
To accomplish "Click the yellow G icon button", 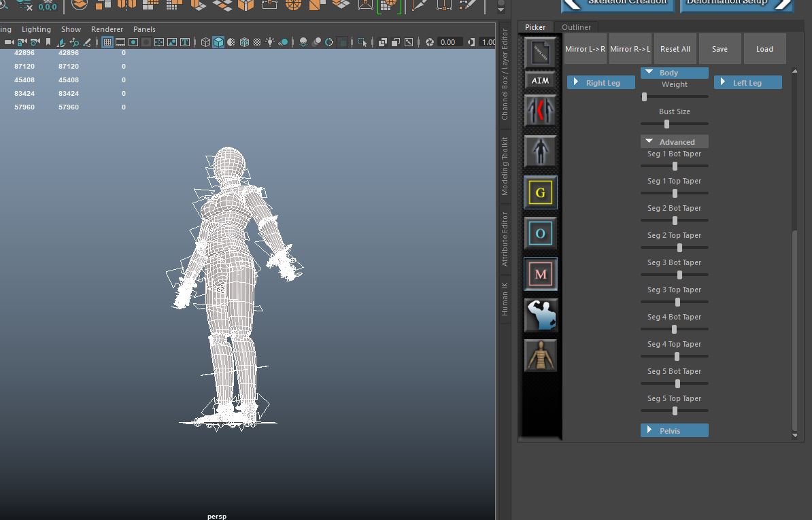I will coord(541,192).
